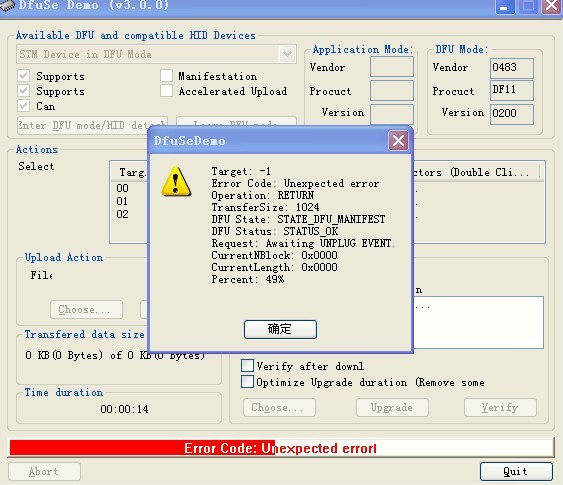Click Application Mode Vendor field
Viewport: 563px width, 485px height.
392,67
